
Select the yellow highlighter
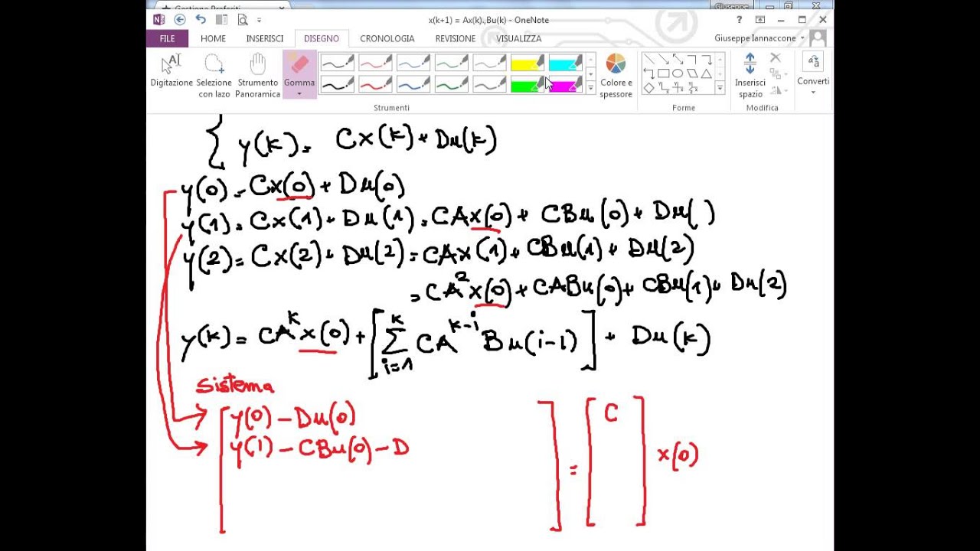coord(528,63)
